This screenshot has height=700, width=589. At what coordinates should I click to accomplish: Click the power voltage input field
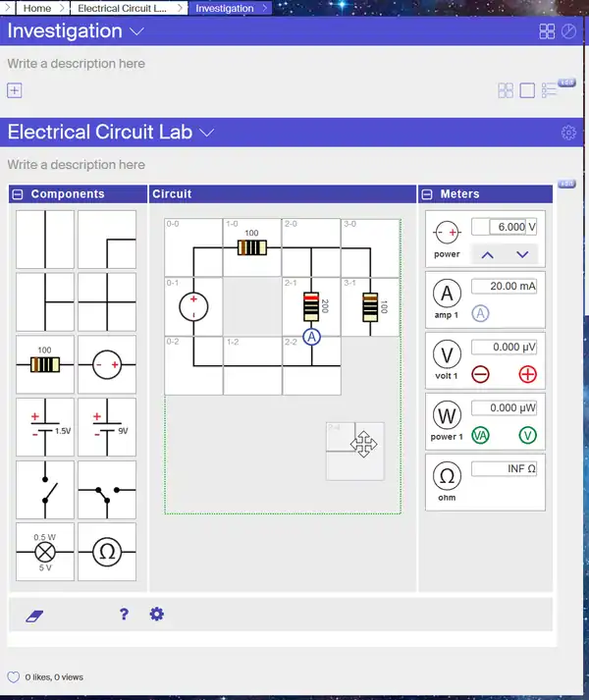pos(504,227)
